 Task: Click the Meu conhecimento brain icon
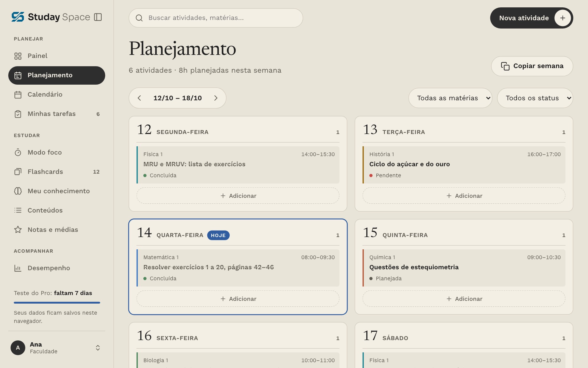(18, 191)
